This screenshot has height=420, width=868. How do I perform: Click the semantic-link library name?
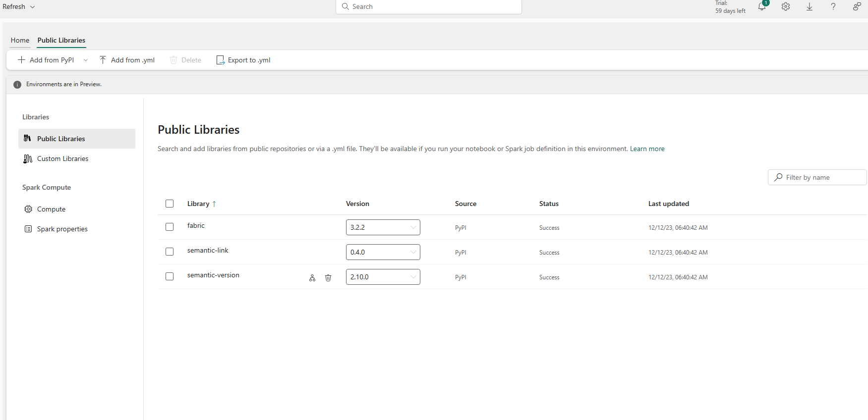[x=208, y=250]
